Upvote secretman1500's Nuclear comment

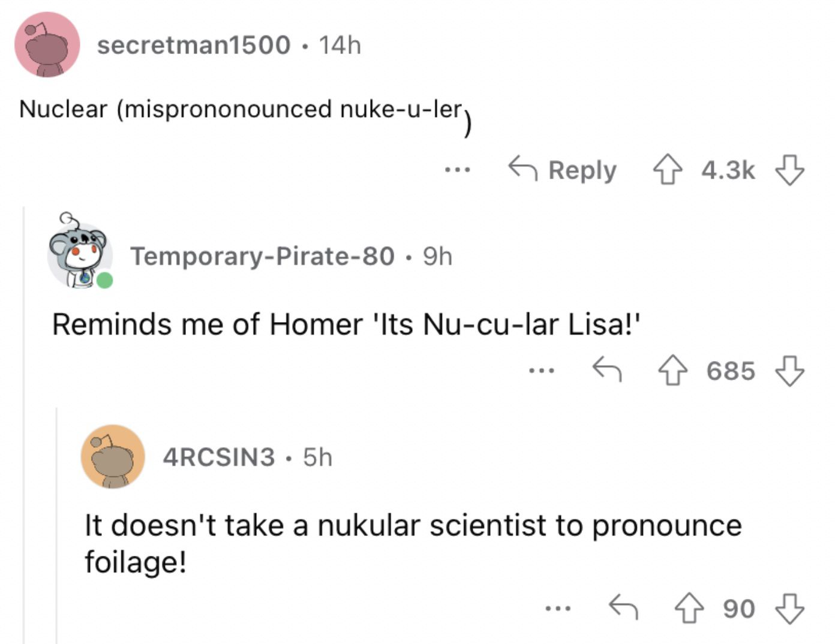pyautogui.click(x=667, y=170)
